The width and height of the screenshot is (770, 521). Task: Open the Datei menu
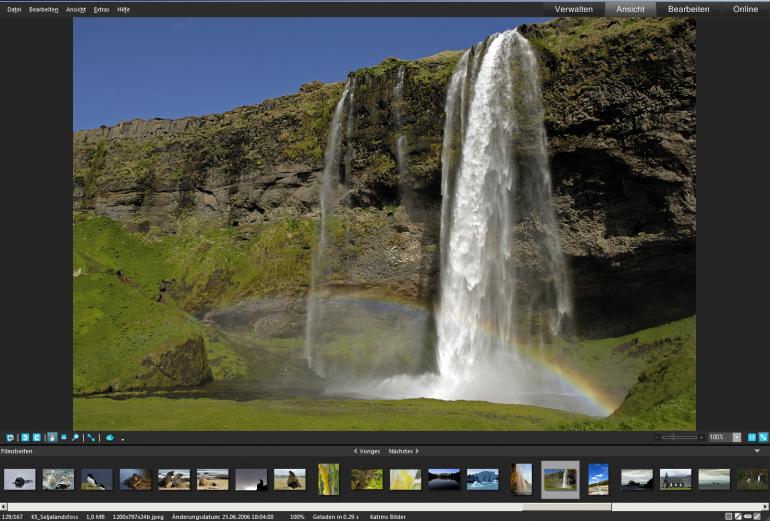(x=14, y=9)
